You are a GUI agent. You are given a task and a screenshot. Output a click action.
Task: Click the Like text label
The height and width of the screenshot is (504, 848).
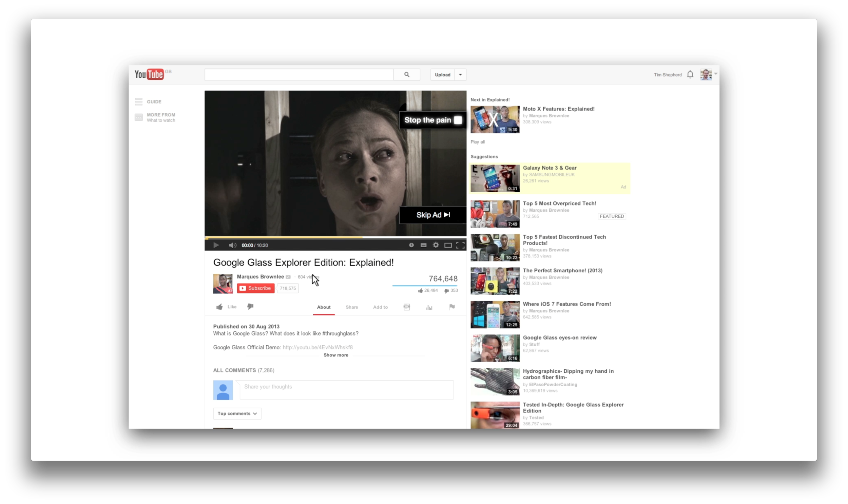(232, 307)
